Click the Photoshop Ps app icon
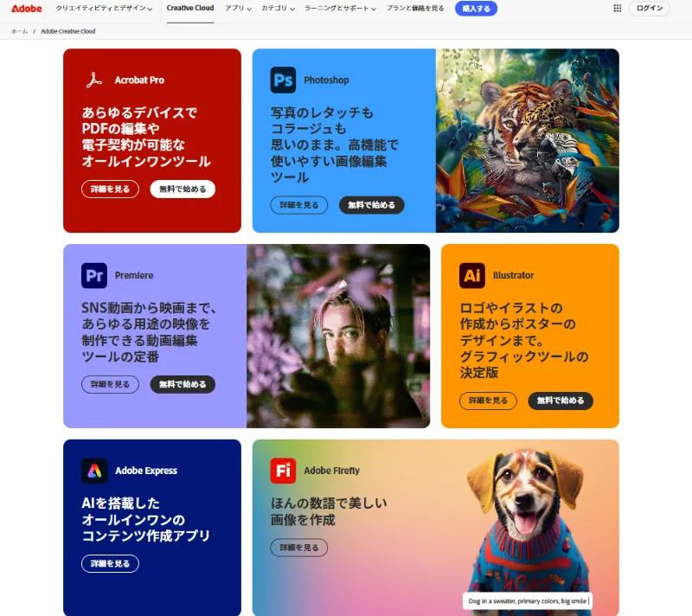 283,80
